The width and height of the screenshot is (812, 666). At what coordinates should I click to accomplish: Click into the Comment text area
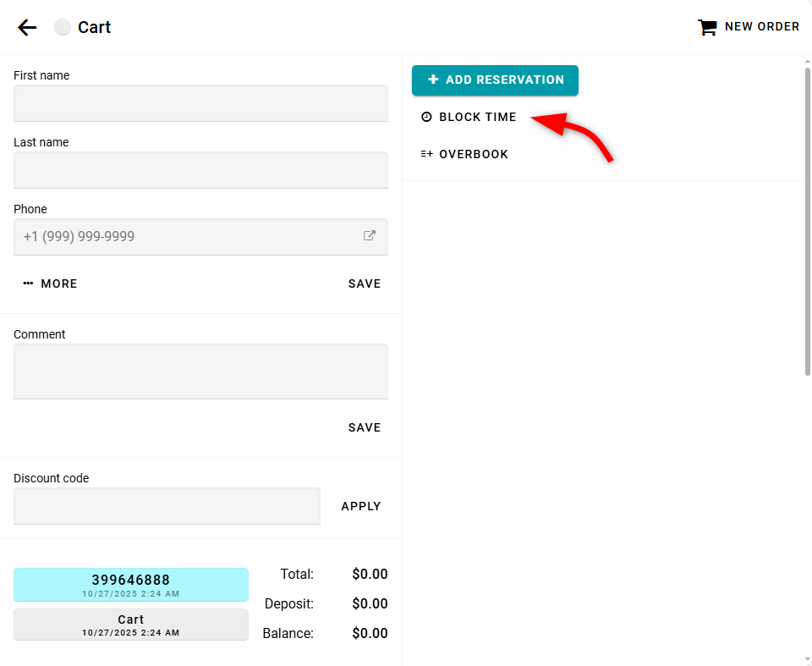200,372
